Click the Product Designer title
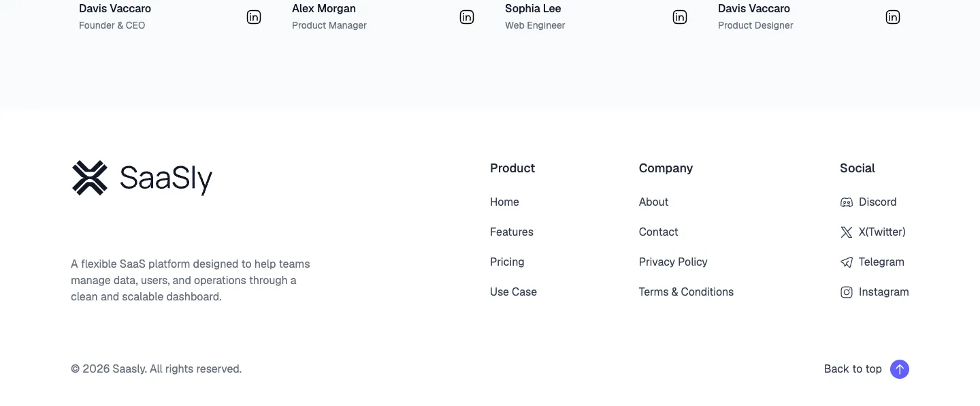The image size is (980, 406). tap(755, 25)
